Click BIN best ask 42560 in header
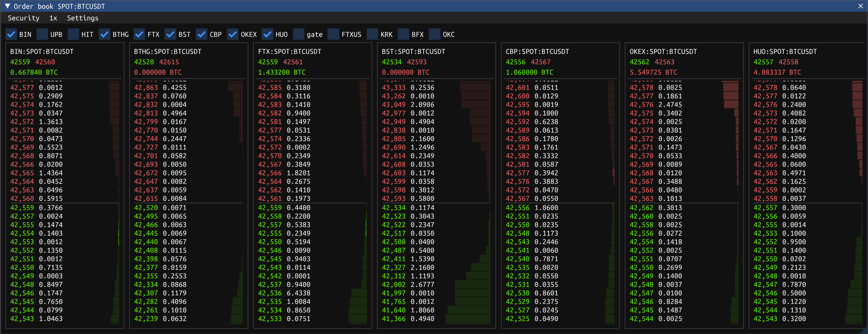This screenshot has width=868, height=334. click(x=45, y=62)
